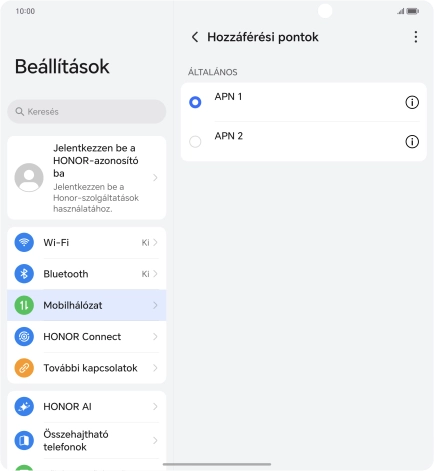Viewport: 434px width, 471px height.
Task: Tap the grey profile avatar picture
Action: coord(29,177)
